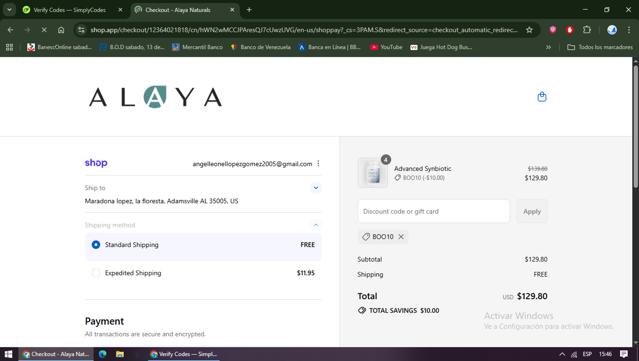
Task: Open a new browser tab
Action: (x=249, y=10)
